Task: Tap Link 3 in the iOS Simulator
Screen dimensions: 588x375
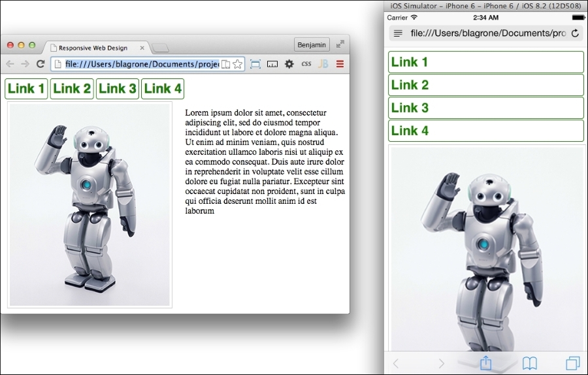Action: [x=486, y=108]
